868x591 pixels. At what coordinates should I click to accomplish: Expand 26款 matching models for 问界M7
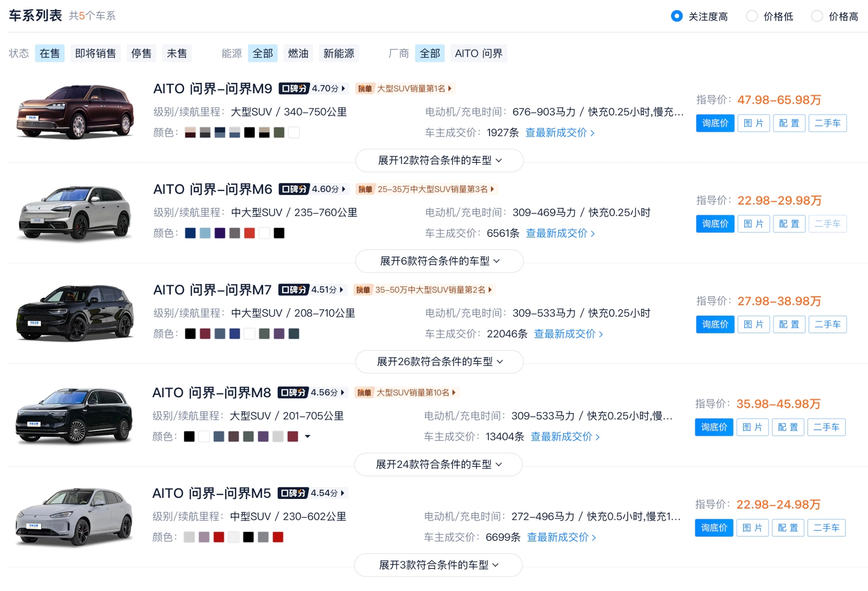(x=439, y=361)
